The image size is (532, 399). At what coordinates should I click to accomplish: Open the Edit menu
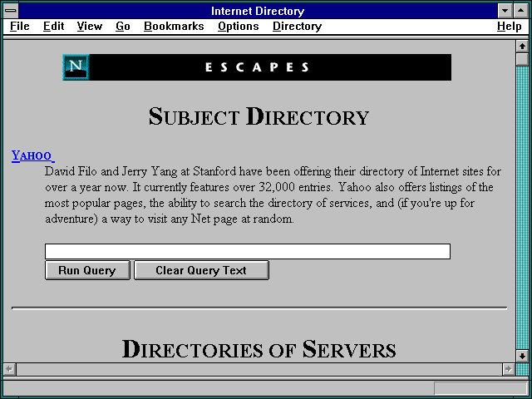53,26
